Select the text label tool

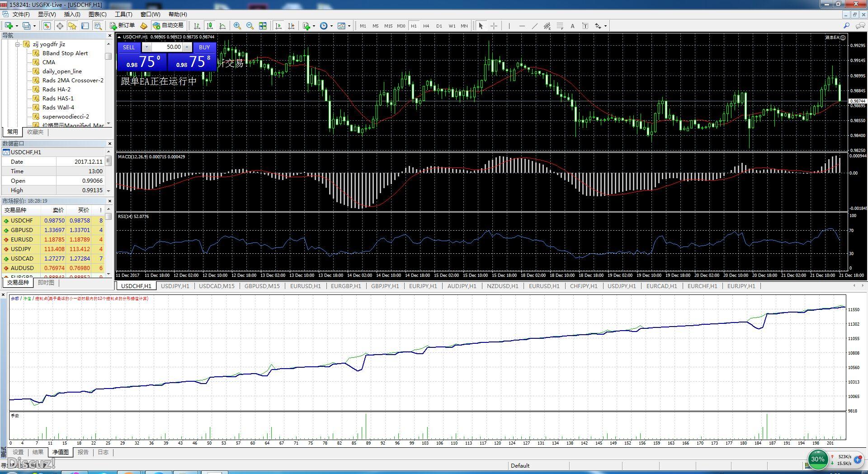click(x=585, y=26)
